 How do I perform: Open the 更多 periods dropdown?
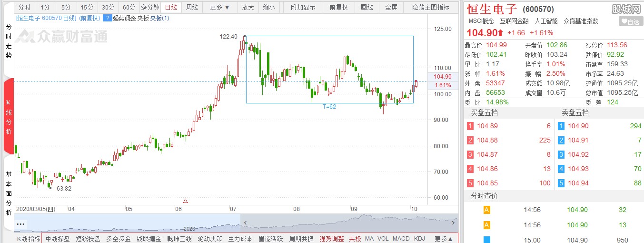click(x=219, y=7)
